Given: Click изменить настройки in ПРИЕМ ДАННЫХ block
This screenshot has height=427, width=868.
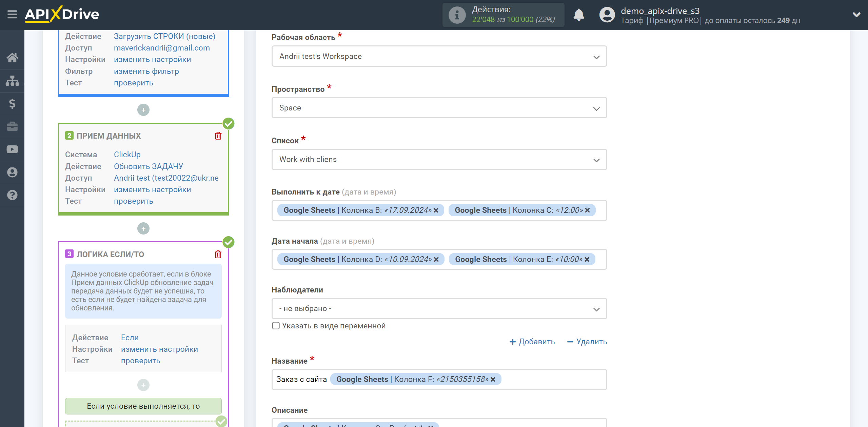Looking at the screenshot, I should pos(152,189).
